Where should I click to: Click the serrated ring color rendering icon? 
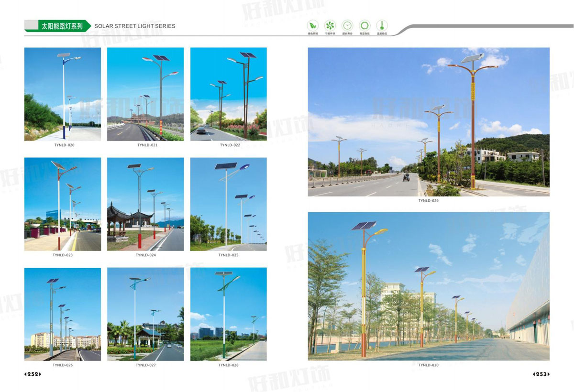click(x=364, y=25)
